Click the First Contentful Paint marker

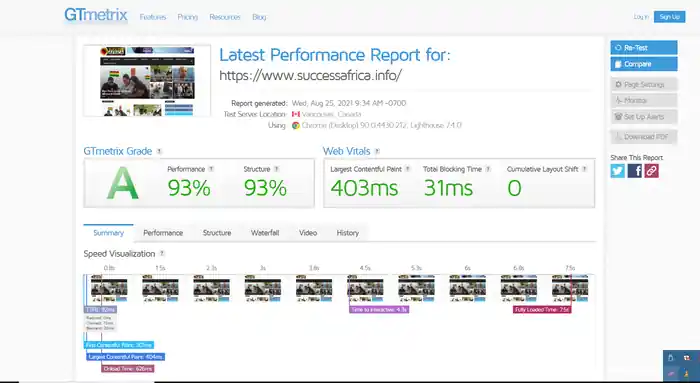(119, 345)
